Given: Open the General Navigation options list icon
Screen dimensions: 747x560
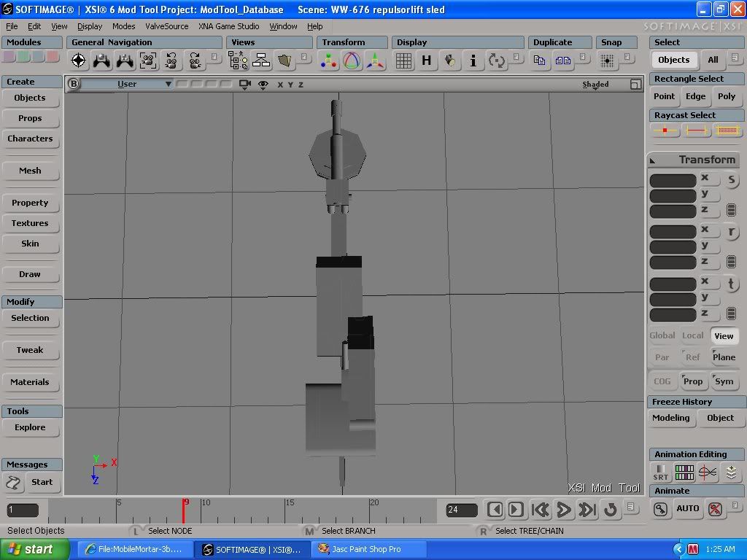Looking at the screenshot, I should [x=214, y=57].
